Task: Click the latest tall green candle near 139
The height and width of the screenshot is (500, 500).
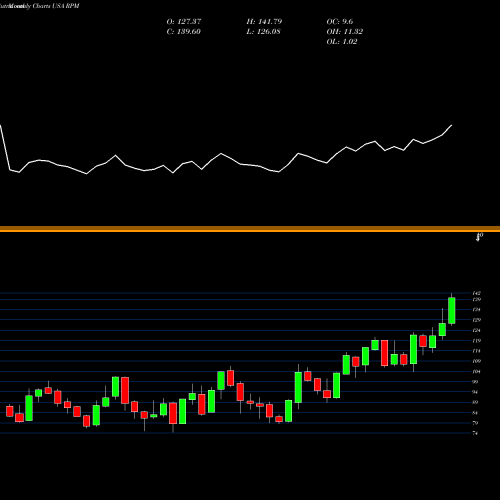Action: pos(452,311)
